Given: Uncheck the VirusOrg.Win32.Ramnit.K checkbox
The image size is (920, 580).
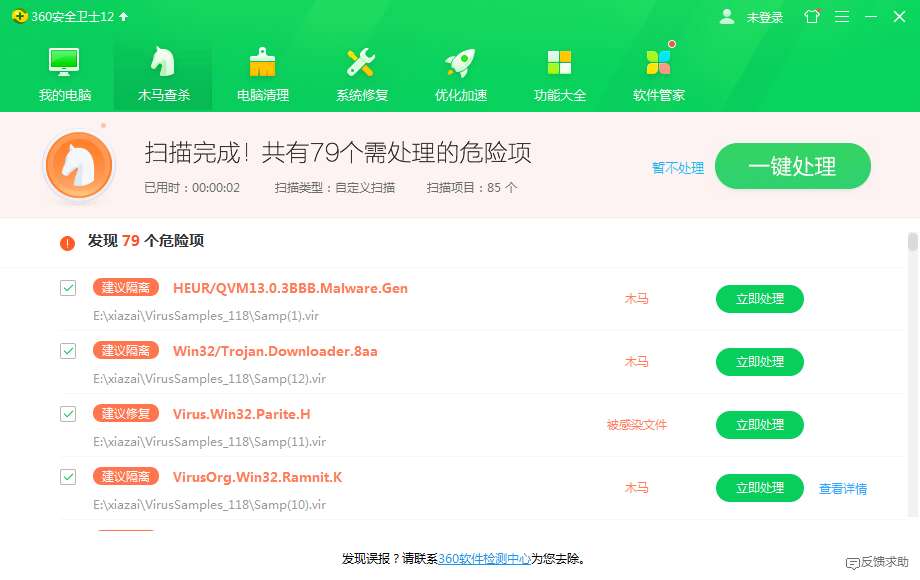Looking at the screenshot, I should click(x=68, y=477).
